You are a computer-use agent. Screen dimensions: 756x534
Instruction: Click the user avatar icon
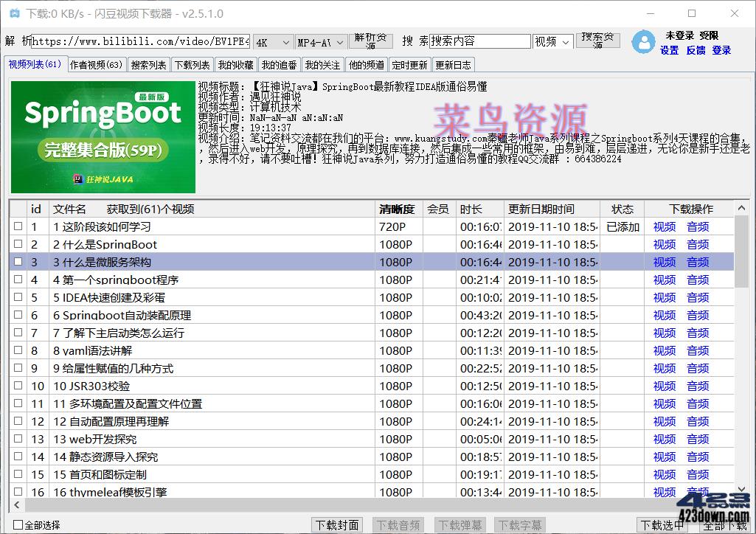pyautogui.click(x=642, y=43)
